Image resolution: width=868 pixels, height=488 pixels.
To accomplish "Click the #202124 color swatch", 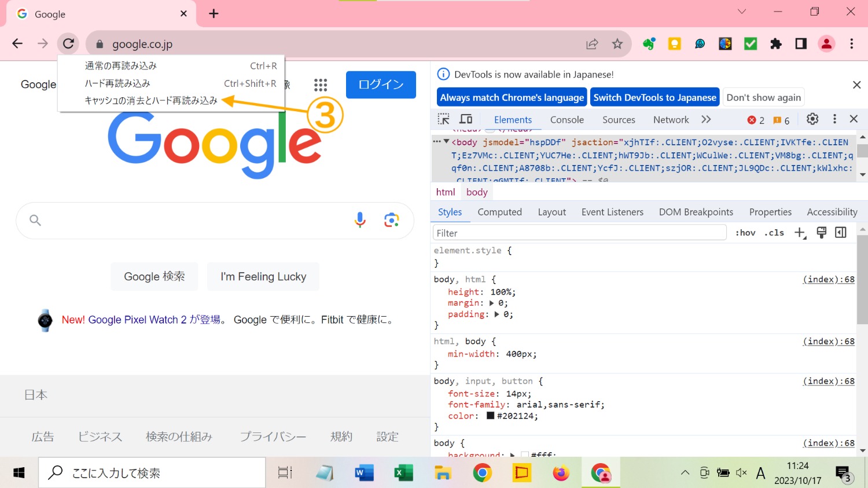I will tap(490, 416).
